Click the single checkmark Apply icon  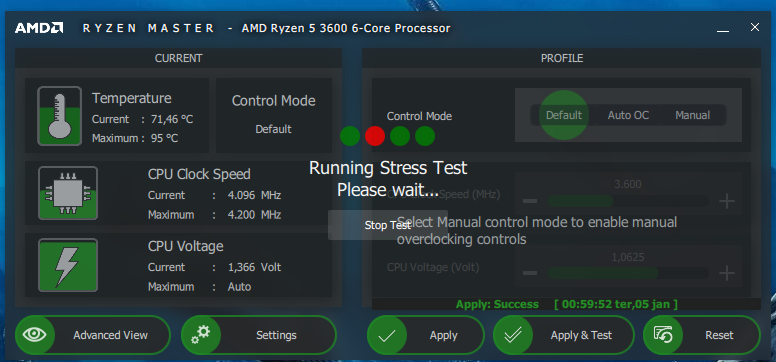point(386,335)
